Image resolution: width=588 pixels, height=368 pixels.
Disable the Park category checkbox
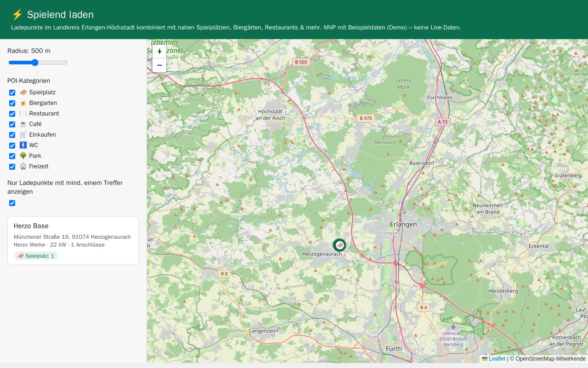(x=12, y=156)
